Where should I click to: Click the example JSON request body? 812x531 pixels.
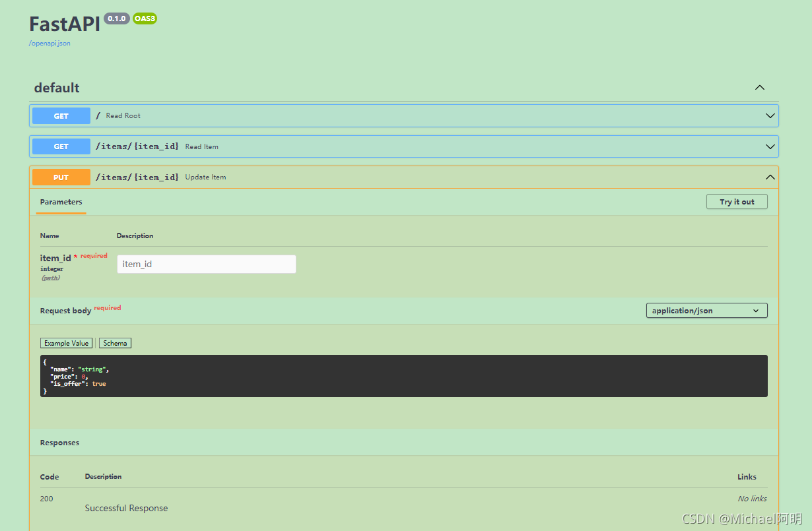(403, 376)
